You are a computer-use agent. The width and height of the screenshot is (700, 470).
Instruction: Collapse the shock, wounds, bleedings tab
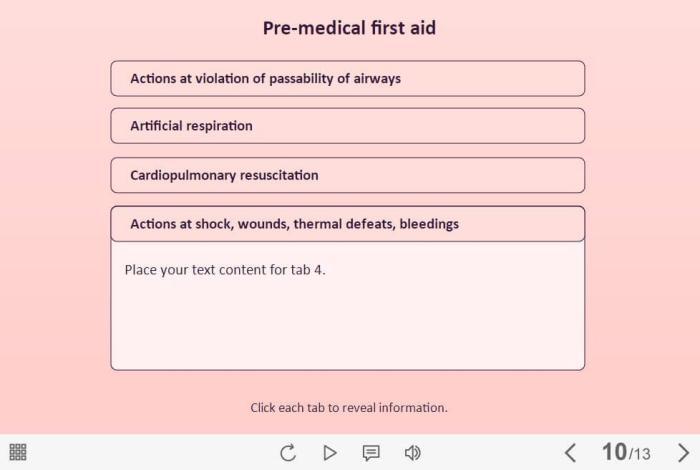pyautogui.click(x=347, y=224)
